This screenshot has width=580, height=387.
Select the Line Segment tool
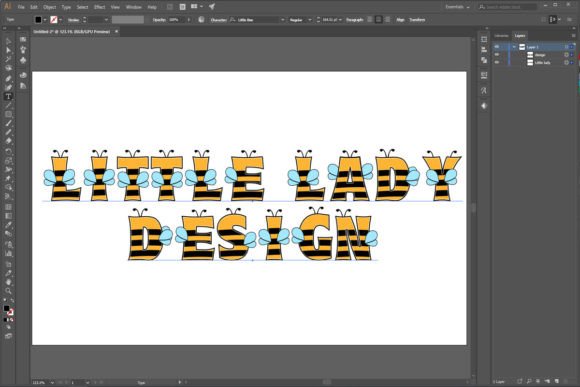click(8, 105)
